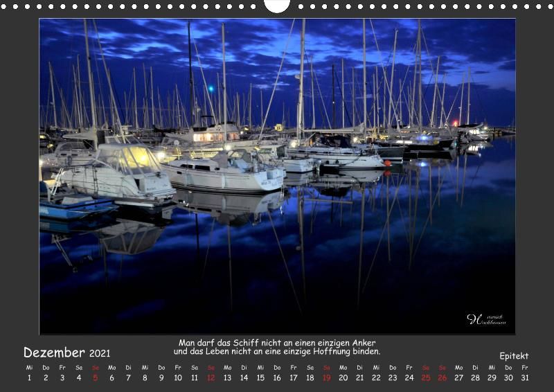
Task: Select date 18 in the calendar row
Action: [x=310, y=377]
